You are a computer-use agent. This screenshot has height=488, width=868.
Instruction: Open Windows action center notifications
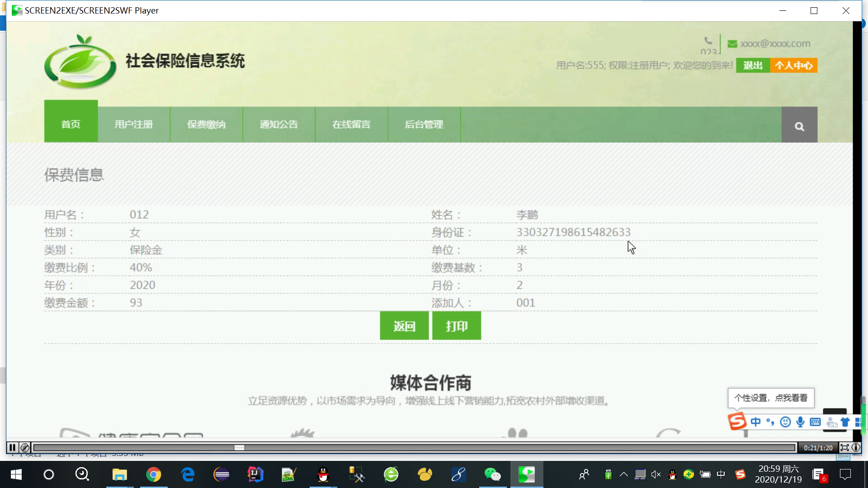(x=845, y=474)
